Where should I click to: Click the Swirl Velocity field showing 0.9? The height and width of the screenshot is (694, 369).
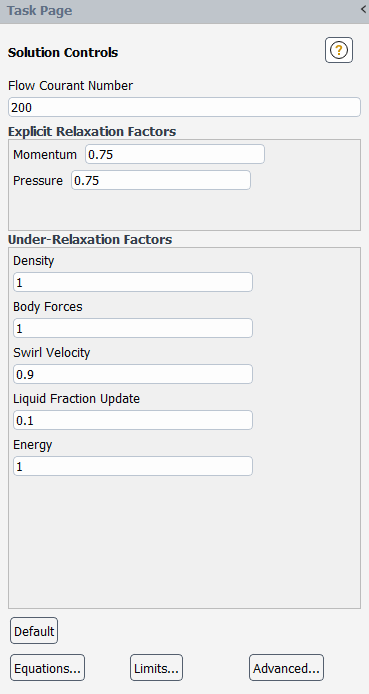[x=133, y=374]
